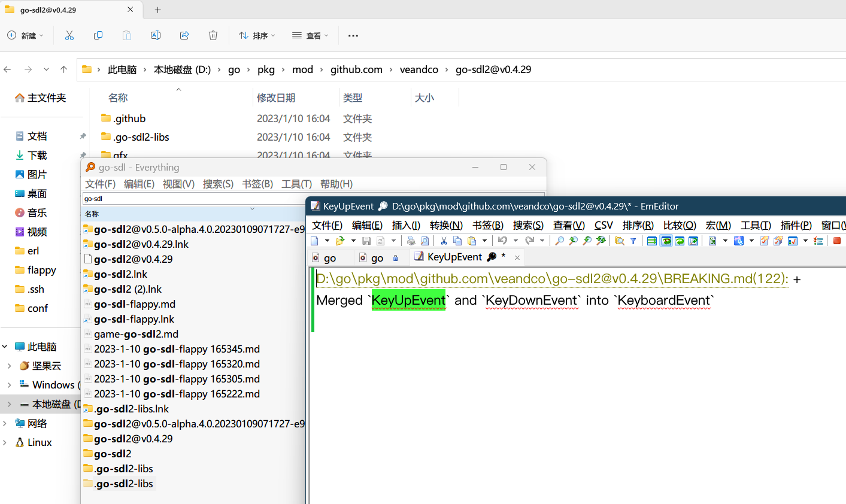Click the Share icon in Explorer toolbar

click(x=184, y=35)
